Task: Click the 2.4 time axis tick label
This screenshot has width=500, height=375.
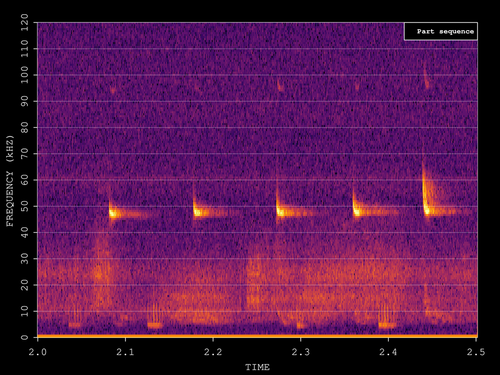Action: pos(388,352)
